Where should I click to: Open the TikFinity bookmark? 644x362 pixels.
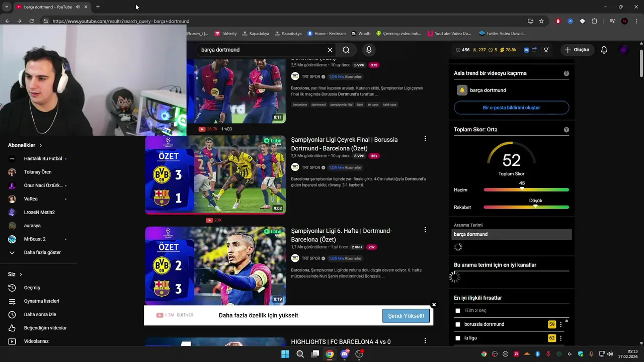click(x=225, y=34)
